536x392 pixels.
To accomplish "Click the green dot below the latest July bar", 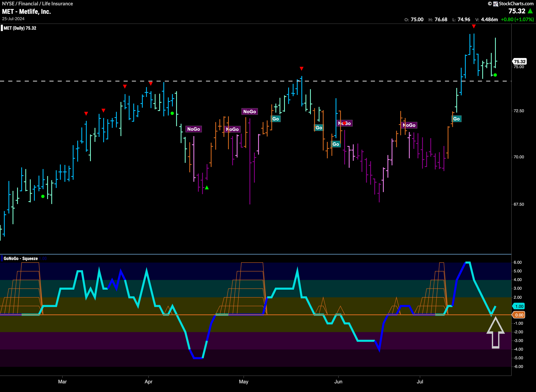I will click(495, 75).
